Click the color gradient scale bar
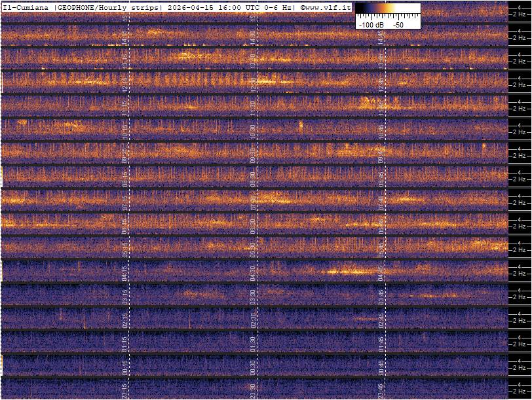Image resolution: width=532 pixels, height=400 pixels. tap(388, 9)
